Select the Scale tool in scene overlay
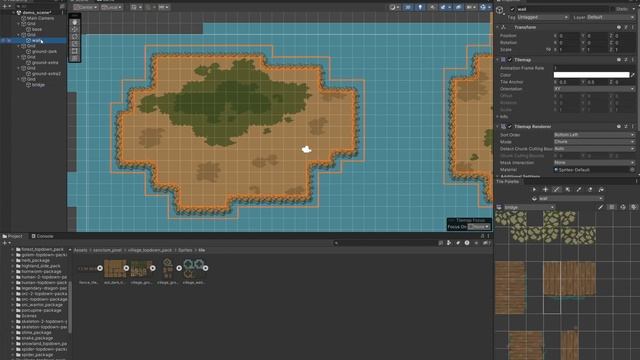 tap(75, 44)
